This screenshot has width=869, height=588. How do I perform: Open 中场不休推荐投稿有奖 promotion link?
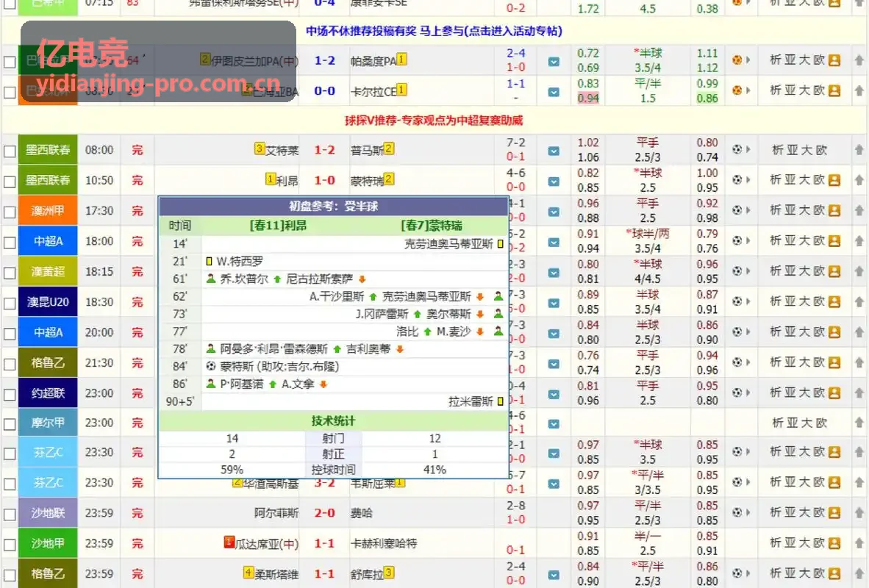[x=434, y=31]
